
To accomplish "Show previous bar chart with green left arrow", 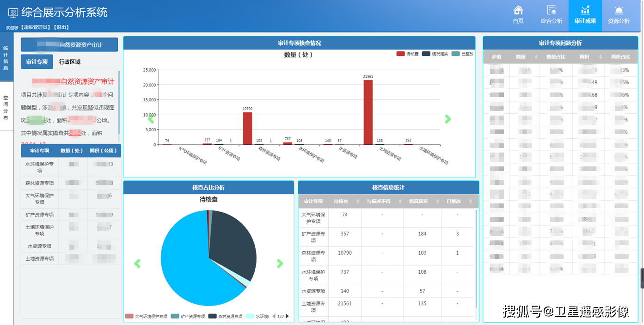I will pyautogui.click(x=151, y=119).
